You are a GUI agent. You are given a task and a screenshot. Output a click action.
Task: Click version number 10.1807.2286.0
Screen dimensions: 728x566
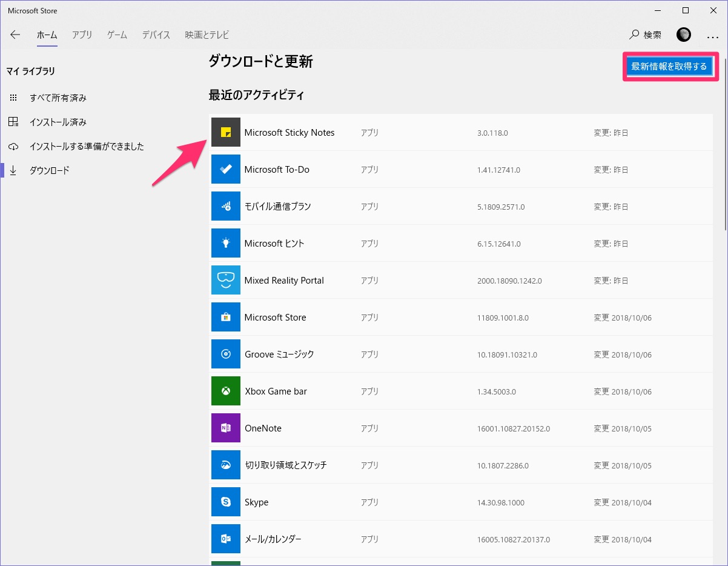[503, 465]
